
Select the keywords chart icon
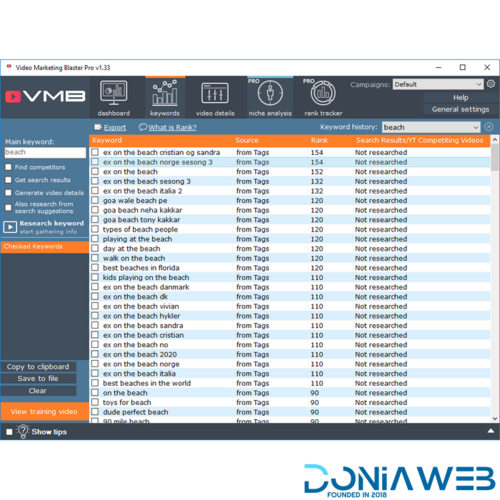(165, 93)
